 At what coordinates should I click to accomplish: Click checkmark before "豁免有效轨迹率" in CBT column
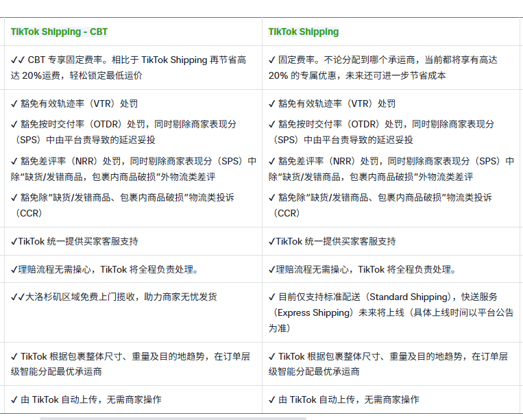(14, 104)
